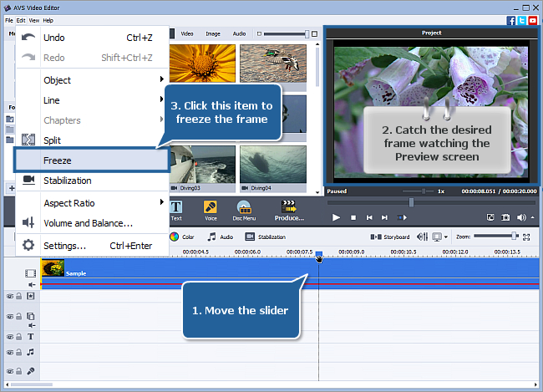Open the Help menu
Image resolution: width=543 pixels, height=392 pixels.
pos(48,20)
